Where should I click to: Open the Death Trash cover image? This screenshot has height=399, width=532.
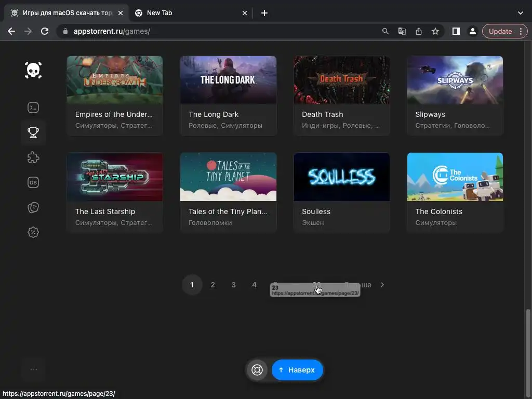[x=342, y=80]
